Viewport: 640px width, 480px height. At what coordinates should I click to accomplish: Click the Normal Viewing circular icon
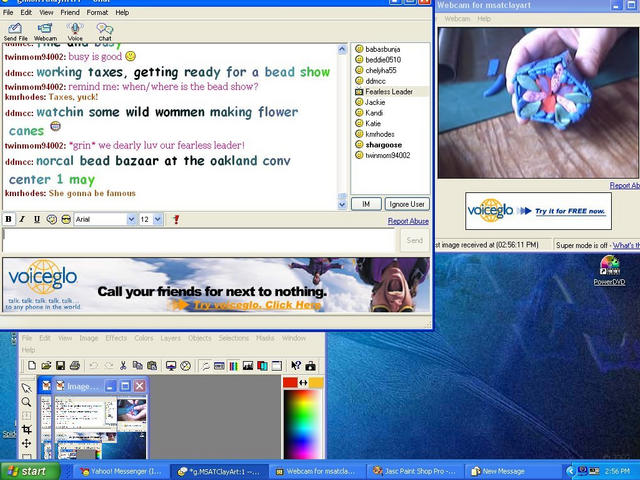(185, 366)
